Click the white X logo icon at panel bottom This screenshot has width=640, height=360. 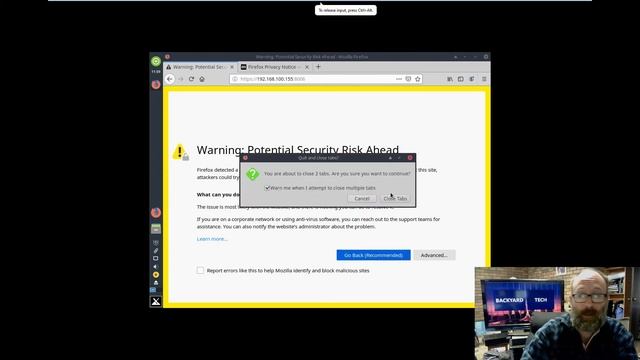pyautogui.click(x=156, y=302)
